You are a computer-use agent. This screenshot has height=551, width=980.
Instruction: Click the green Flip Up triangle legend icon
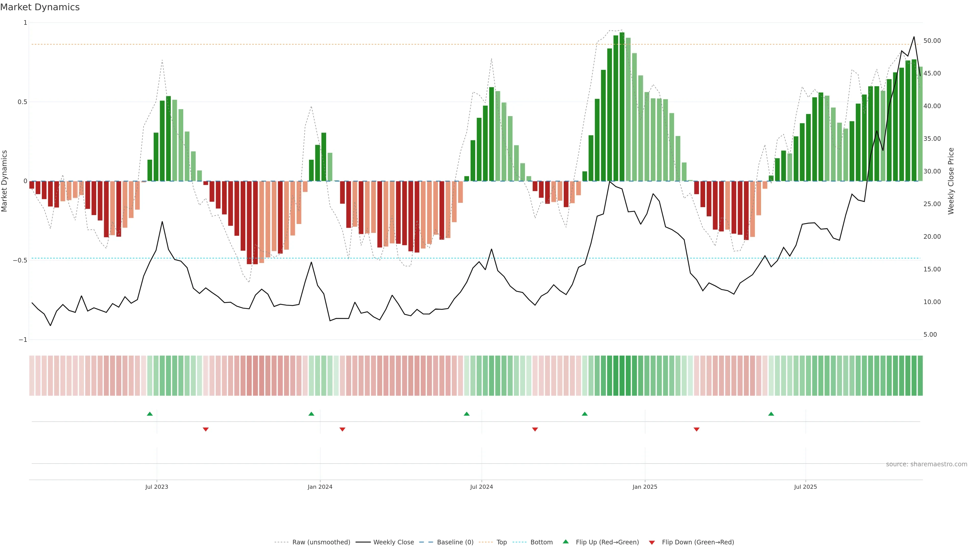coord(566,542)
